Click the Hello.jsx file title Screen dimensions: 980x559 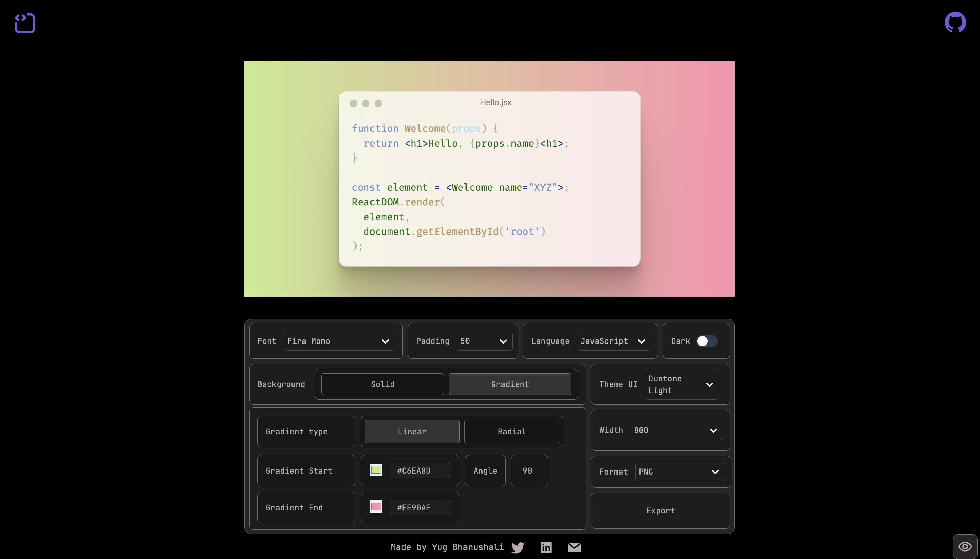(495, 102)
